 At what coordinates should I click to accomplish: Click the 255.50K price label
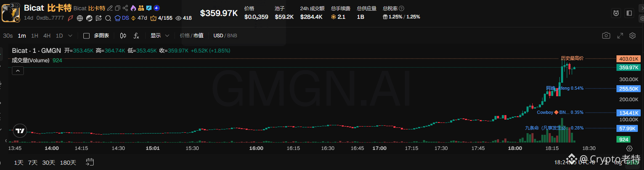[628, 88]
